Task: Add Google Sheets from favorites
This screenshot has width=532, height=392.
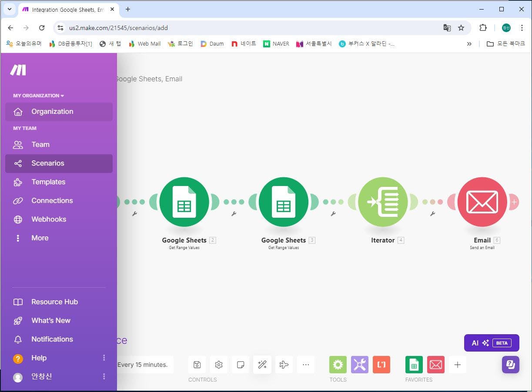Action: click(414, 365)
